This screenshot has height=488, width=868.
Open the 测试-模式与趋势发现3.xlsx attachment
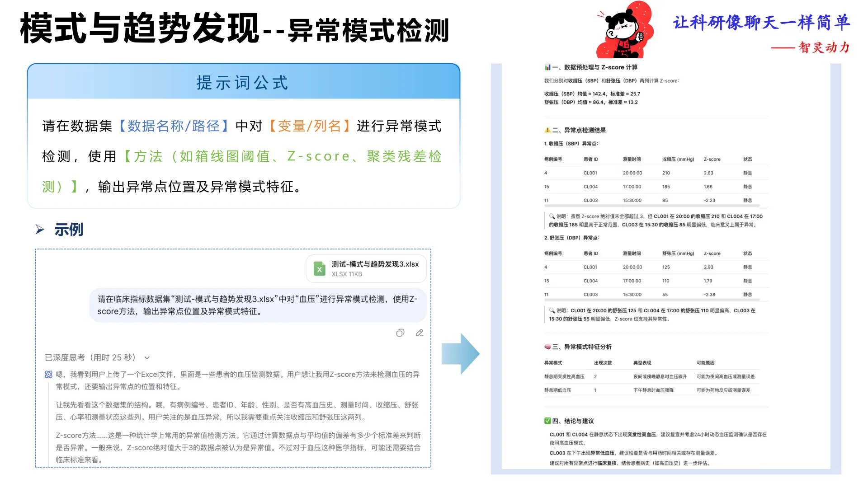click(375, 264)
